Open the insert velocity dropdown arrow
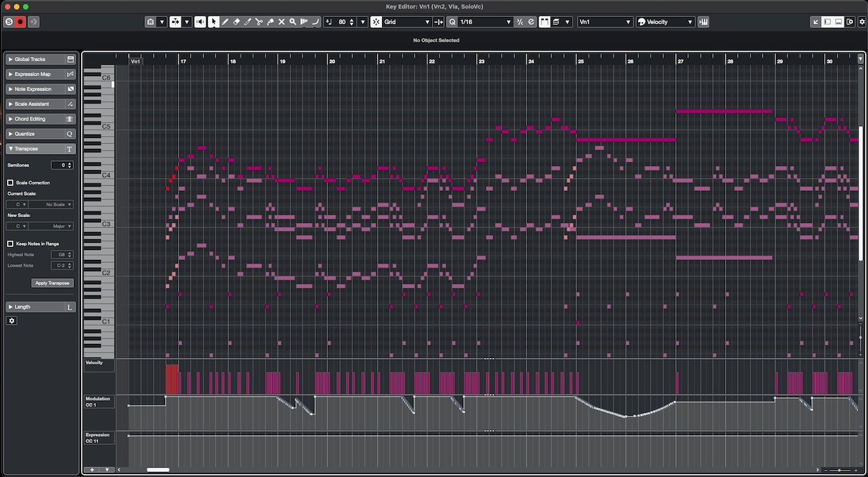 click(363, 22)
